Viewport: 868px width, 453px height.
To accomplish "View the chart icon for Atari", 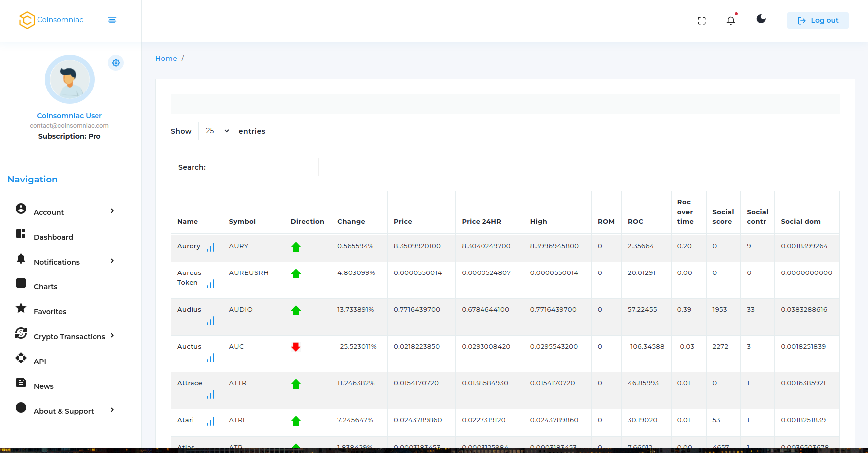I will [x=211, y=422].
